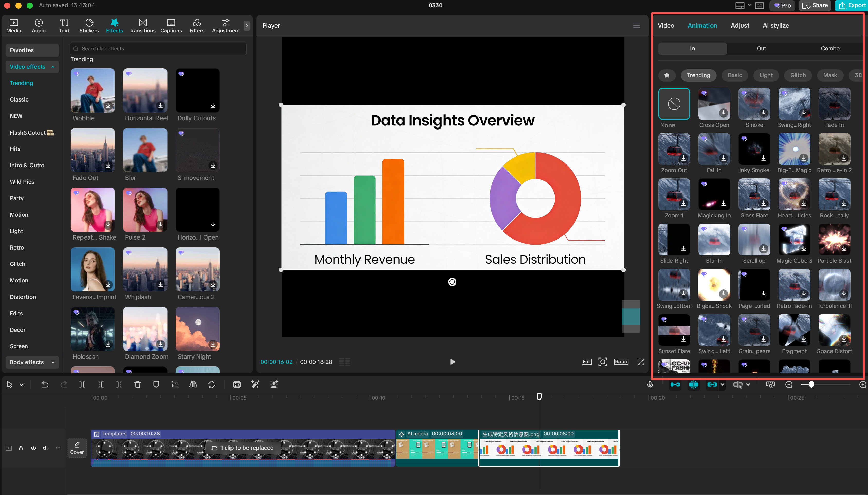Select the Transitions tool
The image size is (868, 495).
click(142, 25)
